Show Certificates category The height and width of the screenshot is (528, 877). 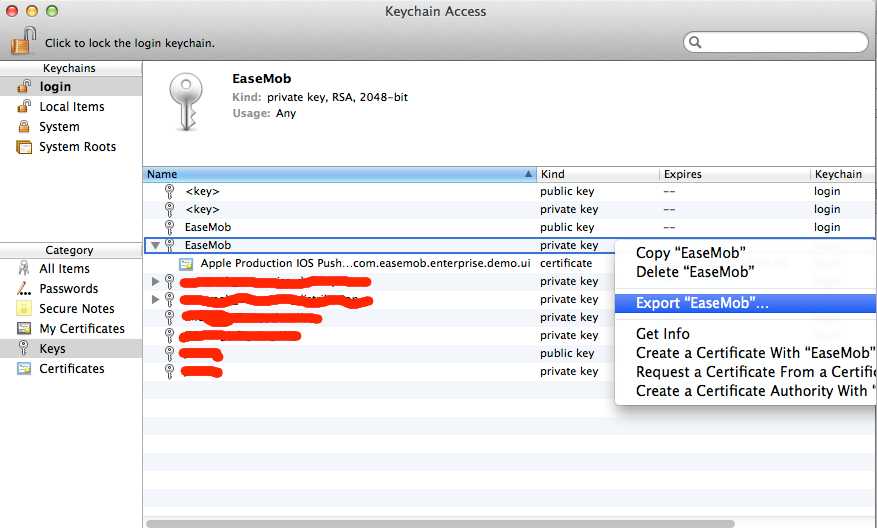(70, 369)
